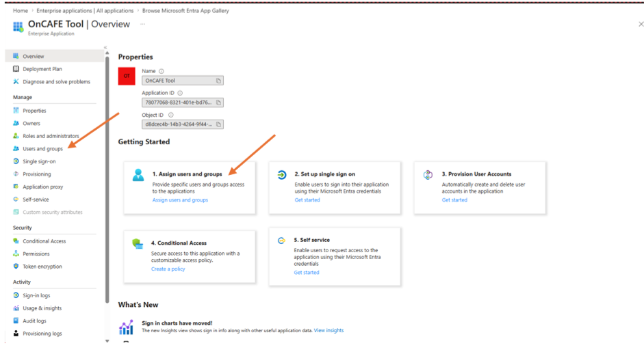Copy the Application ID icon
644x352 pixels.
tap(218, 103)
